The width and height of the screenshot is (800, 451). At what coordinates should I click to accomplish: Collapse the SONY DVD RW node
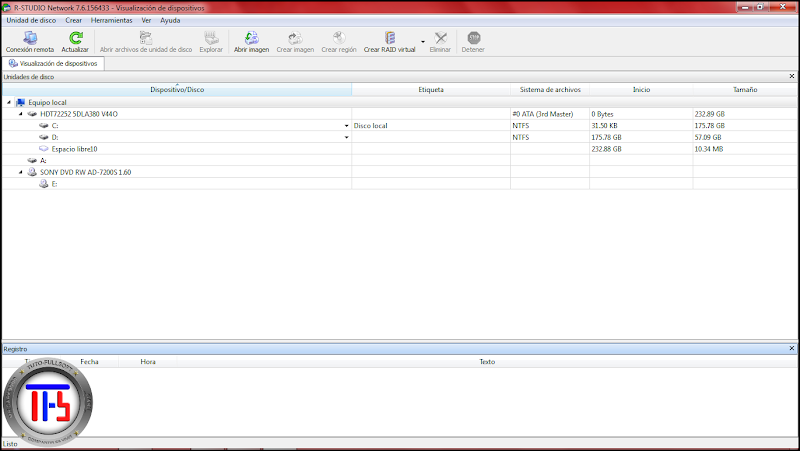(x=20, y=172)
